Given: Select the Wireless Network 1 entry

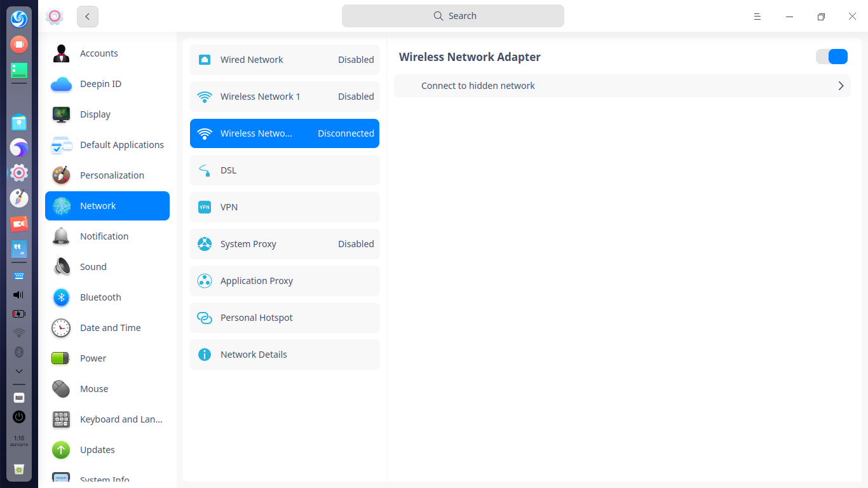Looking at the screenshot, I should [x=285, y=97].
